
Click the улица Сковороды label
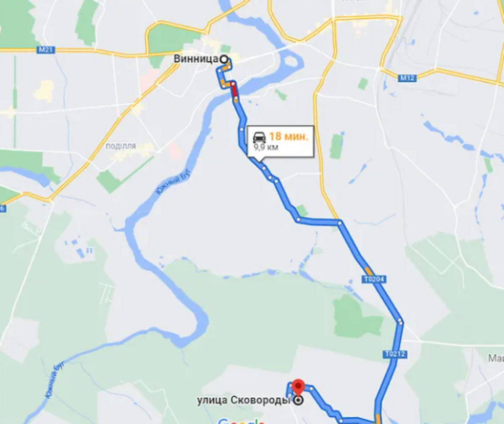coord(244,400)
